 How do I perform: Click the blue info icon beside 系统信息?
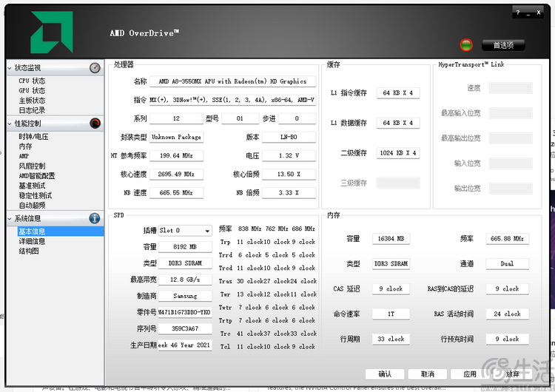tap(95, 218)
